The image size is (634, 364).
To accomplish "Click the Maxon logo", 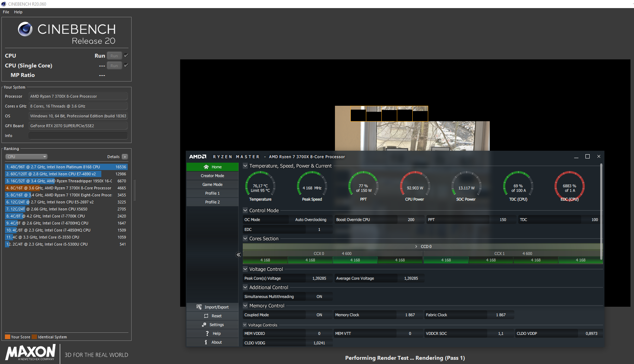I will [31, 352].
